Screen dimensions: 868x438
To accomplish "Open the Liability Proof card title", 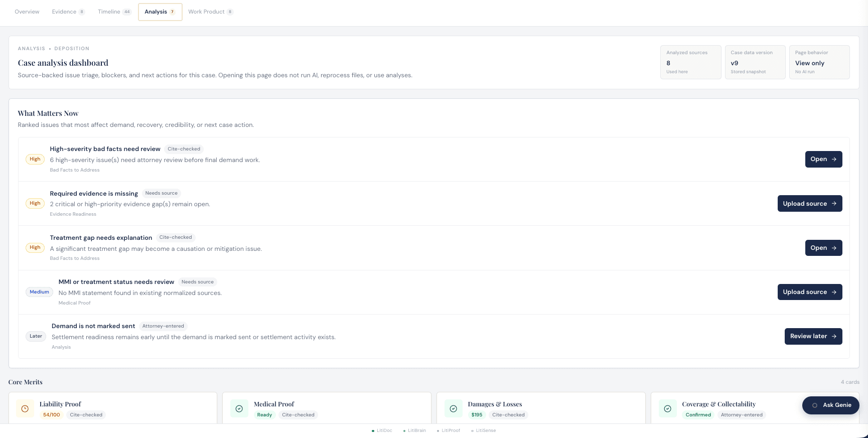I will tap(60, 404).
